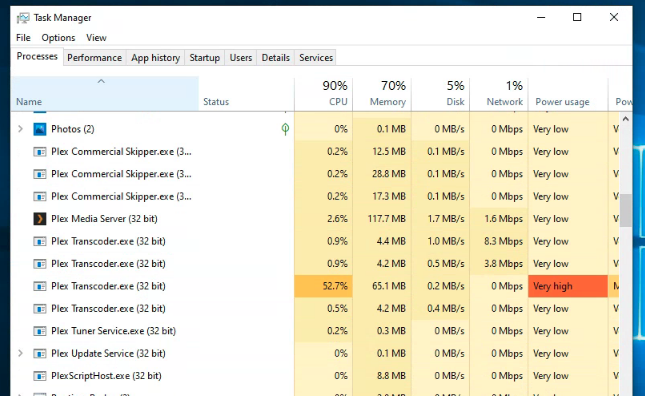Viewport: 645px width, 396px height.
Task: Click the Task Manager title bar icon
Action: (x=23, y=18)
